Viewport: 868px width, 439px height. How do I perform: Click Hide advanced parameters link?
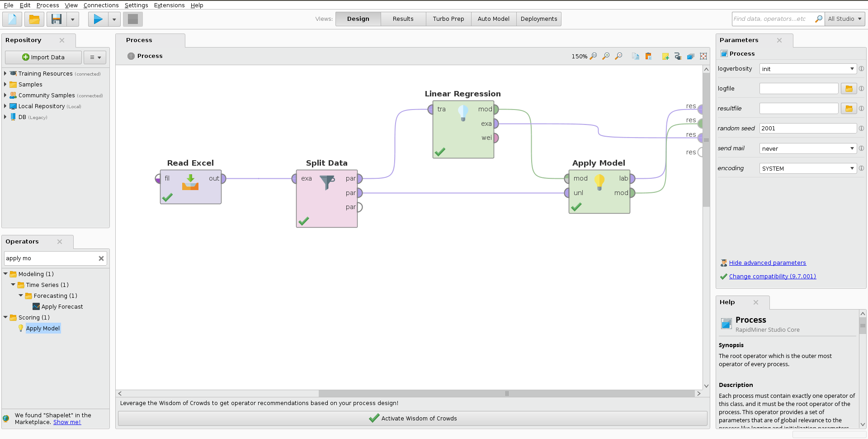click(x=767, y=262)
